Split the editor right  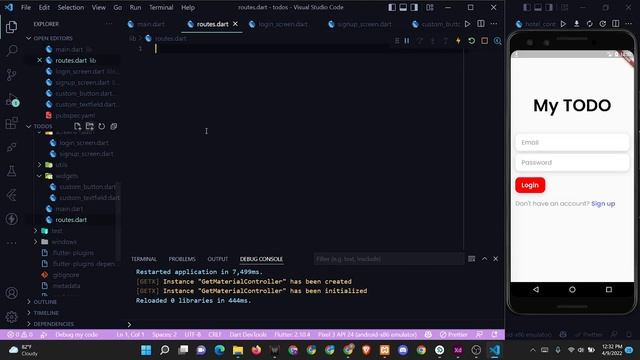click(x=481, y=24)
